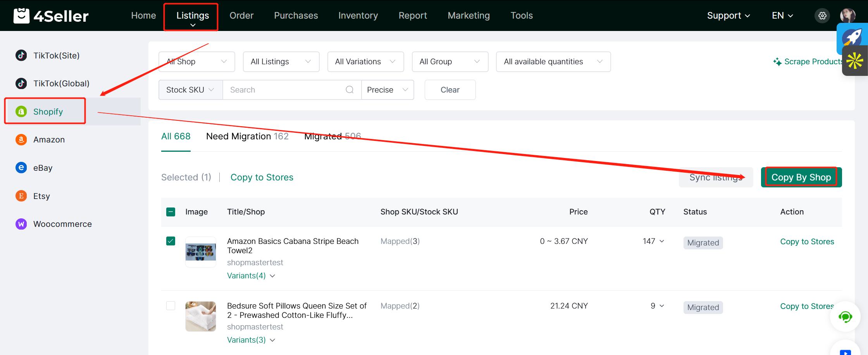868x355 pixels.
Task: Click the 4Seller logo
Action: coord(51,15)
